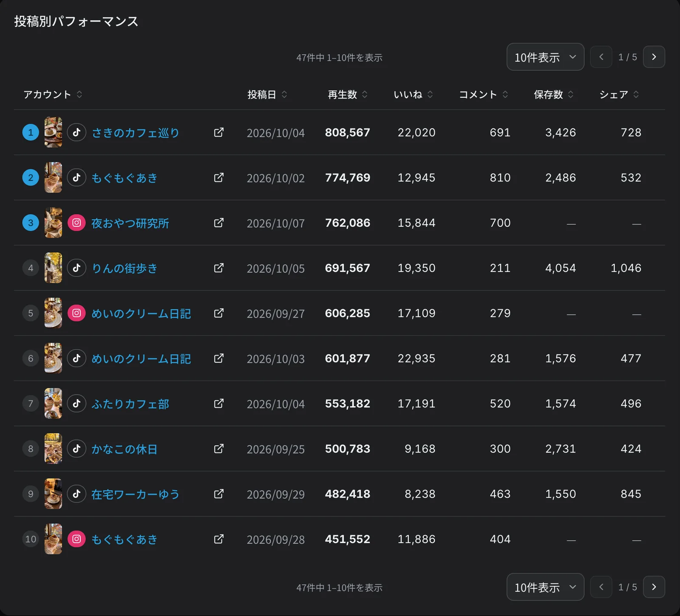
Task: Open 在宅ワーカーゆう account link
Action: pos(135,494)
